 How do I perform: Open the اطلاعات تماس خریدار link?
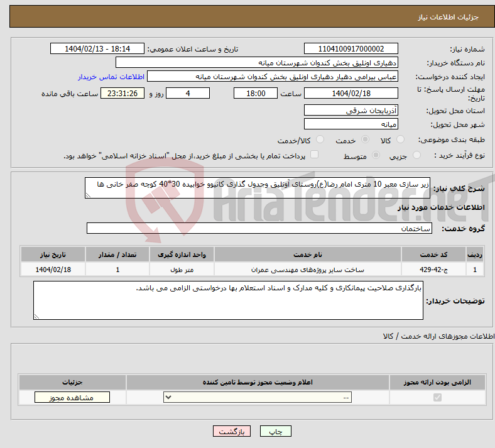click(x=111, y=77)
